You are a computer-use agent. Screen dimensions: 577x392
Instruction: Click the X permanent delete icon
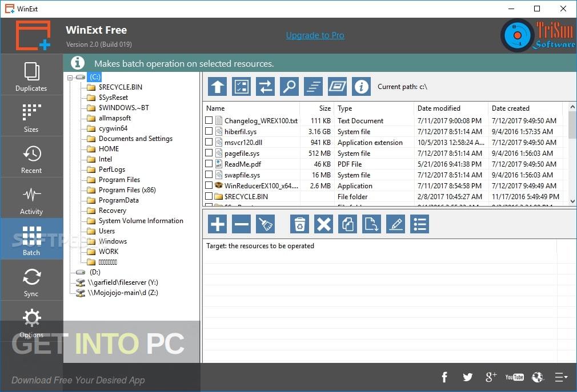pos(323,224)
